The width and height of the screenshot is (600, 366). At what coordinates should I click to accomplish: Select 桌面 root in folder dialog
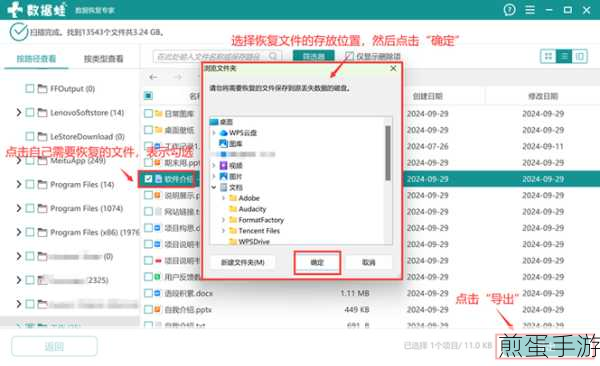coord(226,122)
